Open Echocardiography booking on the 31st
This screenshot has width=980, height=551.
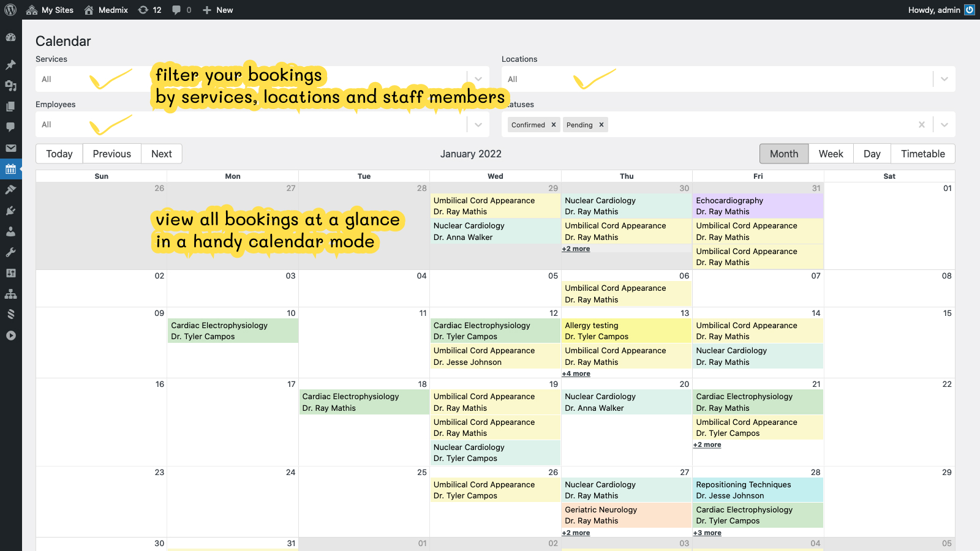tap(758, 206)
